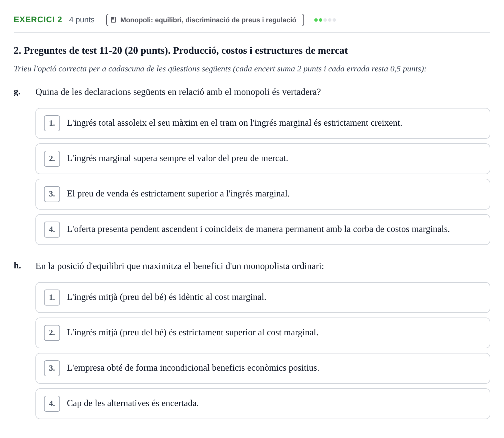The width and height of the screenshot is (504, 438).
Task: Click the difficulty dots indicator
Action: point(325,20)
